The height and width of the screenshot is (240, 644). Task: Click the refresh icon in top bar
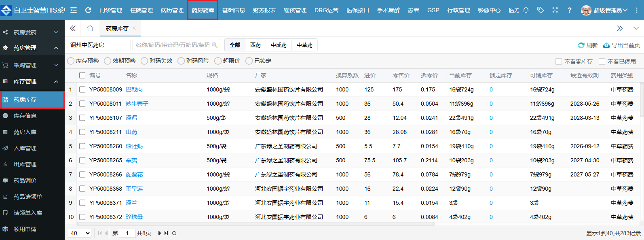point(88,10)
